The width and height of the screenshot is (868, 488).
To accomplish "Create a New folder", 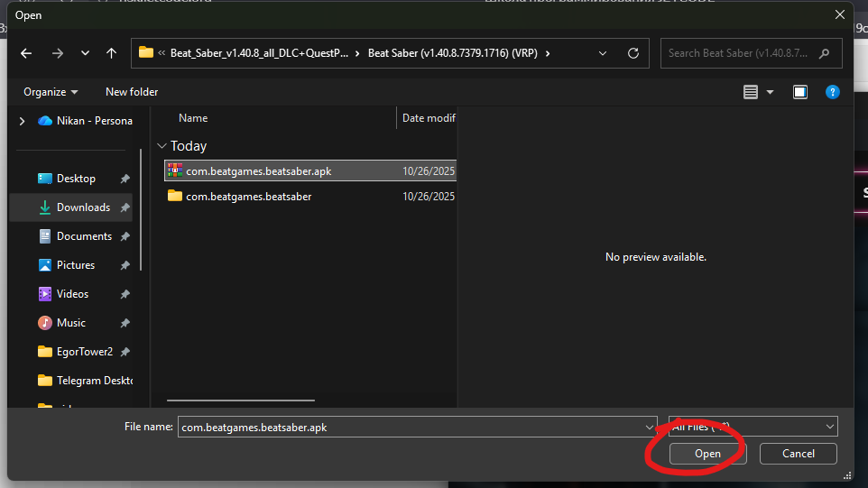I will (132, 92).
